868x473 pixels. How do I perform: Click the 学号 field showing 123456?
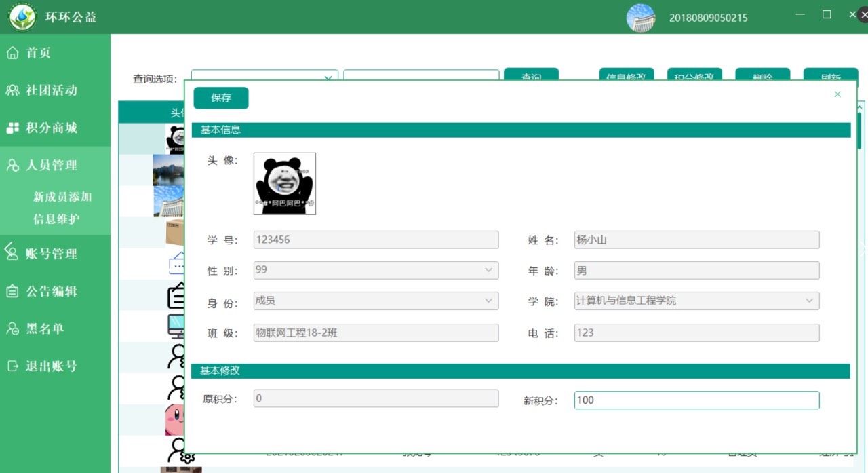click(376, 240)
